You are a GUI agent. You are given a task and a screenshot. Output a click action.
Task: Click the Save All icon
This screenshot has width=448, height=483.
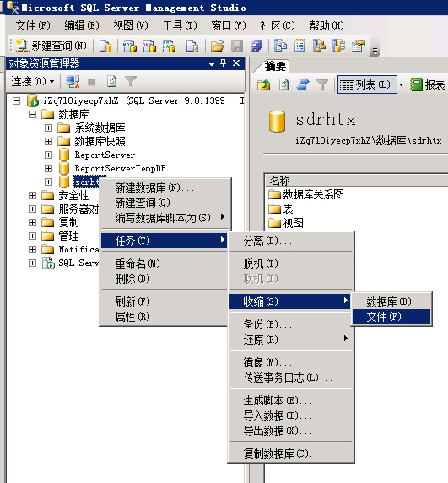(256, 46)
